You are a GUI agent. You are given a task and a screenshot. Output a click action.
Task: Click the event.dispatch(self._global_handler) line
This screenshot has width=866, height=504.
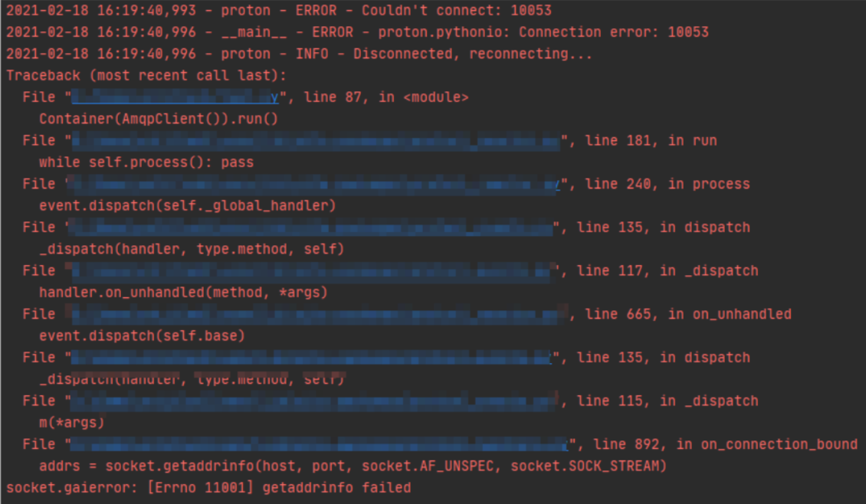tap(188, 205)
